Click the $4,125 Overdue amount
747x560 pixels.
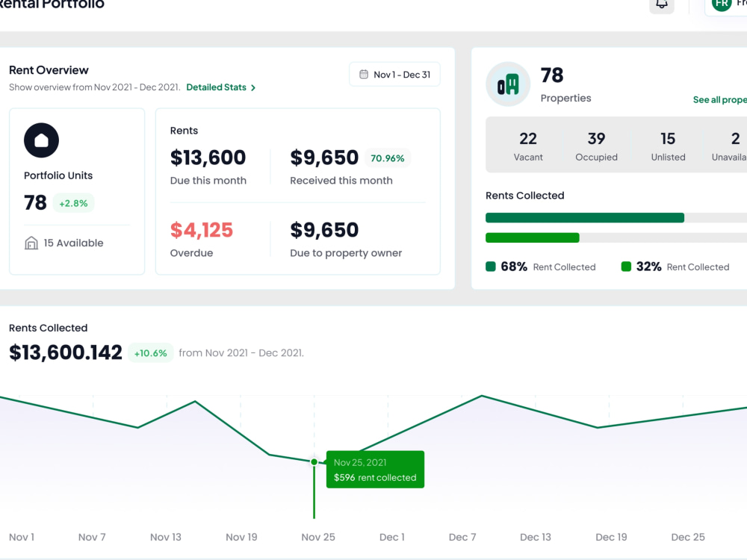click(x=202, y=230)
